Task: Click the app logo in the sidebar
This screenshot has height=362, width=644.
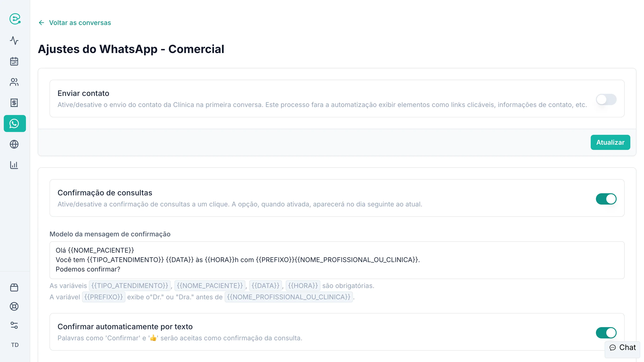Action: [15, 19]
